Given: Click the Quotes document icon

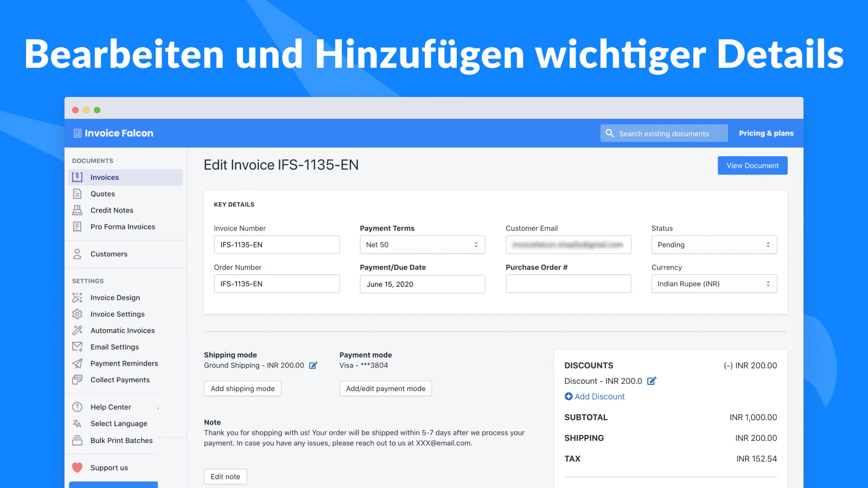Looking at the screenshot, I should [77, 194].
